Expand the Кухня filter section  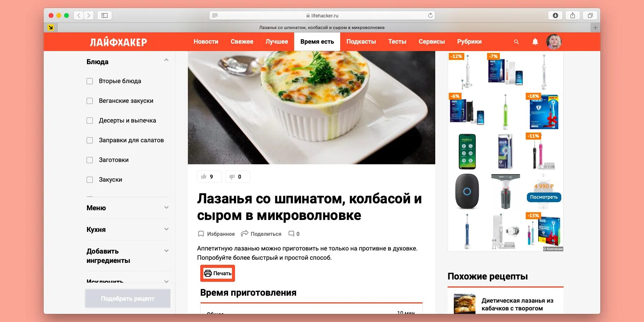click(x=166, y=229)
